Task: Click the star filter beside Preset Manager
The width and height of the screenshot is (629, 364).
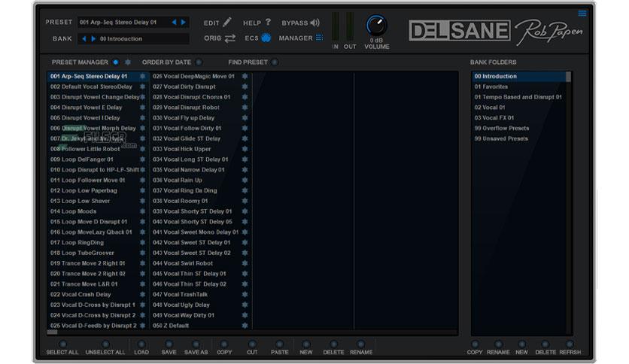Action: (128, 62)
